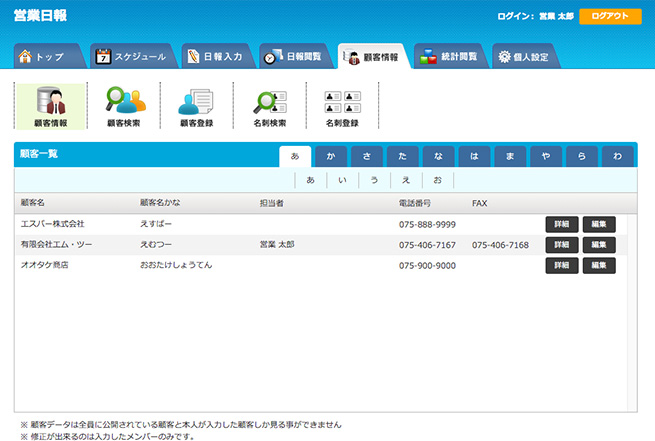The height and width of the screenshot is (441, 655).
Task: Filter by う in the sub-kana row
Action: tap(374, 180)
